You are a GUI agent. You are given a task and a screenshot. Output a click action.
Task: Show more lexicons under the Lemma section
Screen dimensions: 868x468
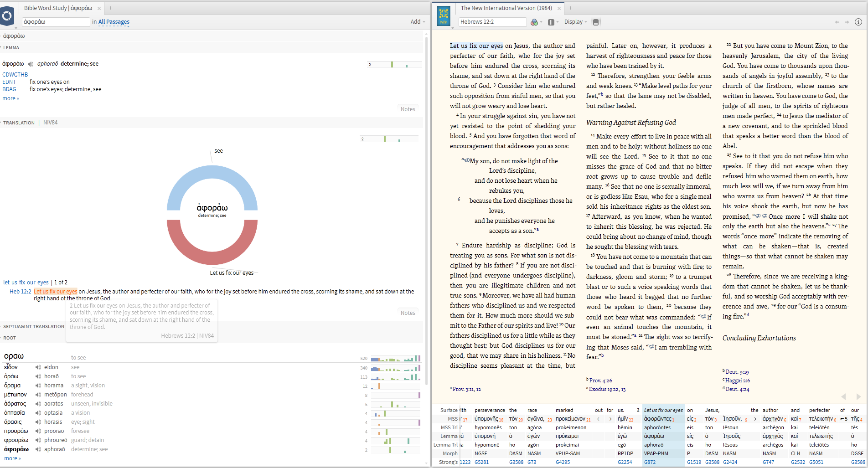10,98
